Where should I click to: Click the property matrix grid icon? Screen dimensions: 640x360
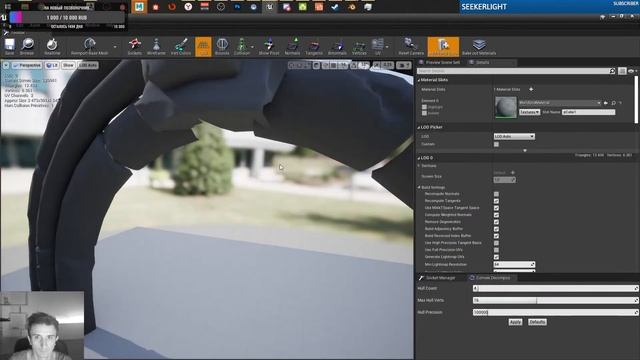point(622,71)
